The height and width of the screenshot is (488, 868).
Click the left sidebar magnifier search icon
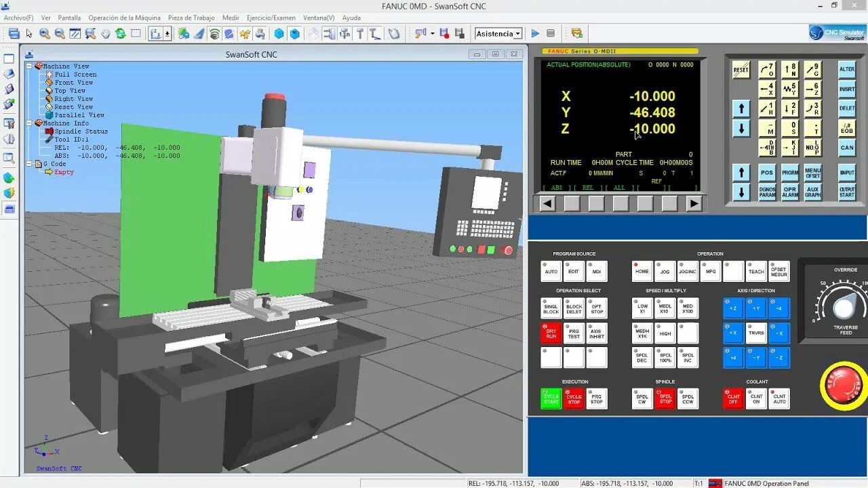coord(9,159)
